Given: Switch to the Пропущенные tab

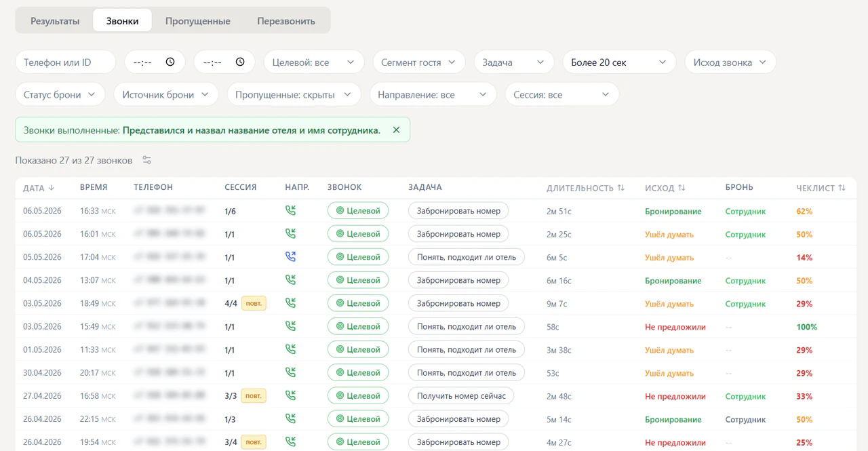Looking at the screenshot, I should [x=198, y=20].
